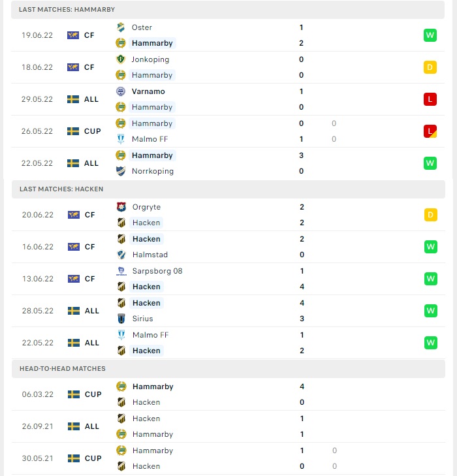Click yellow D badge for Orgryte match
Viewport: 457px width, 476px height.
click(x=431, y=215)
